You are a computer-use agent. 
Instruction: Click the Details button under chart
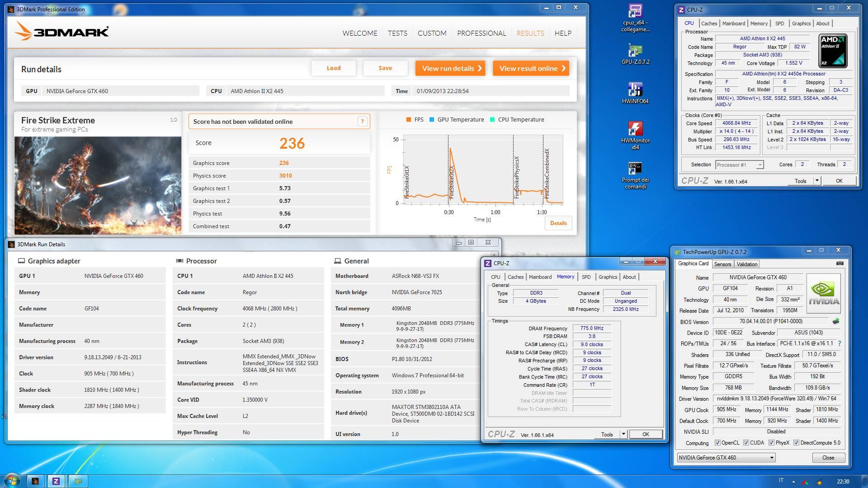pos(558,223)
